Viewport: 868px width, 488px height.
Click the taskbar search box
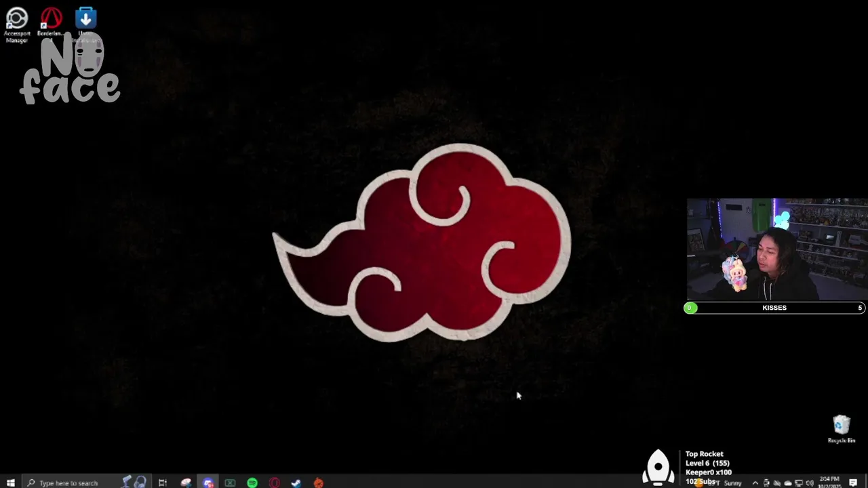coord(86,483)
